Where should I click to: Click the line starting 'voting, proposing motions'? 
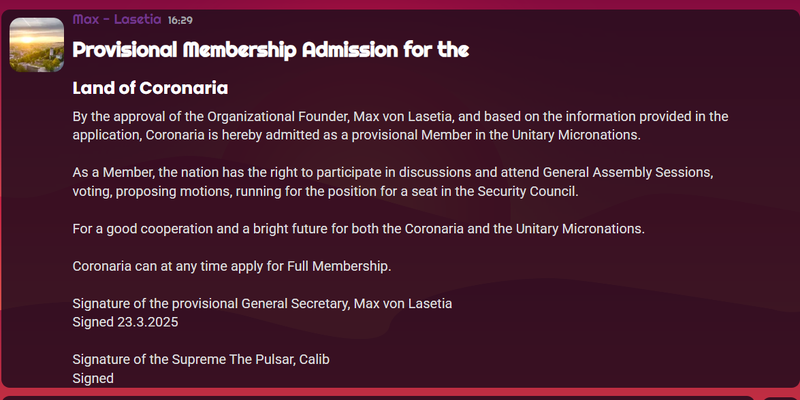(x=326, y=190)
